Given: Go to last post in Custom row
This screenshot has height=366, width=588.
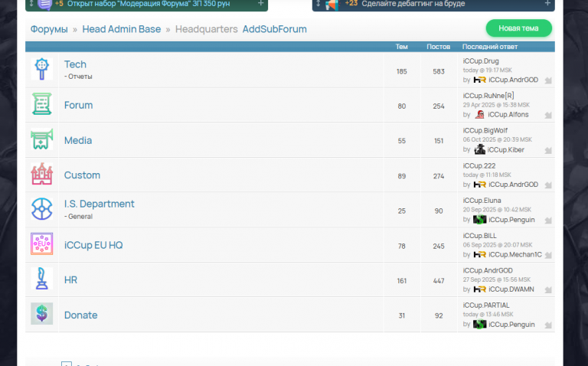Looking at the screenshot, I should click(548, 185).
